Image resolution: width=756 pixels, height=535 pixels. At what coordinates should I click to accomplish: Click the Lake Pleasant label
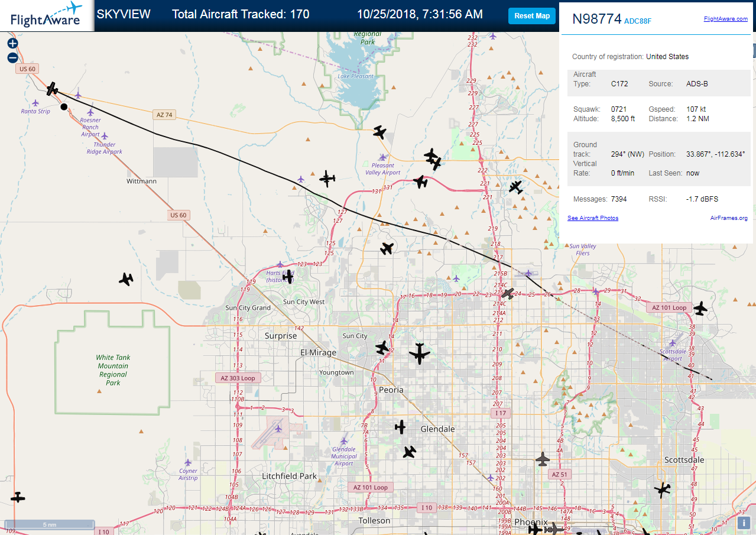(355, 76)
